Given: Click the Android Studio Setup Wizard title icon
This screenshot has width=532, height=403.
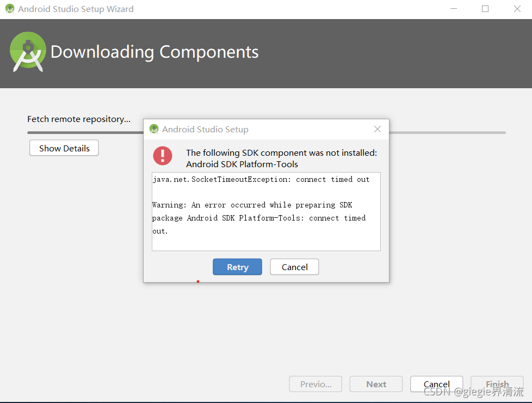Looking at the screenshot, I should click(x=10, y=9).
